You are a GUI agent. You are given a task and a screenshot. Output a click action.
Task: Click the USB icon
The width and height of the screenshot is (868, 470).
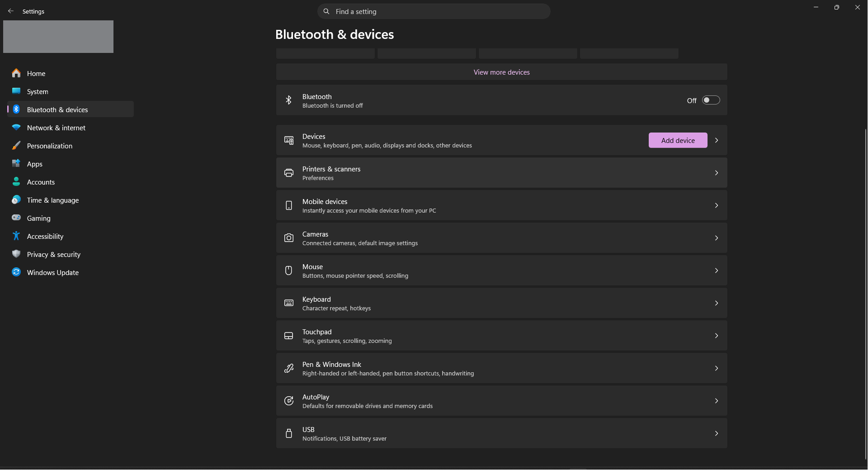pos(288,433)
